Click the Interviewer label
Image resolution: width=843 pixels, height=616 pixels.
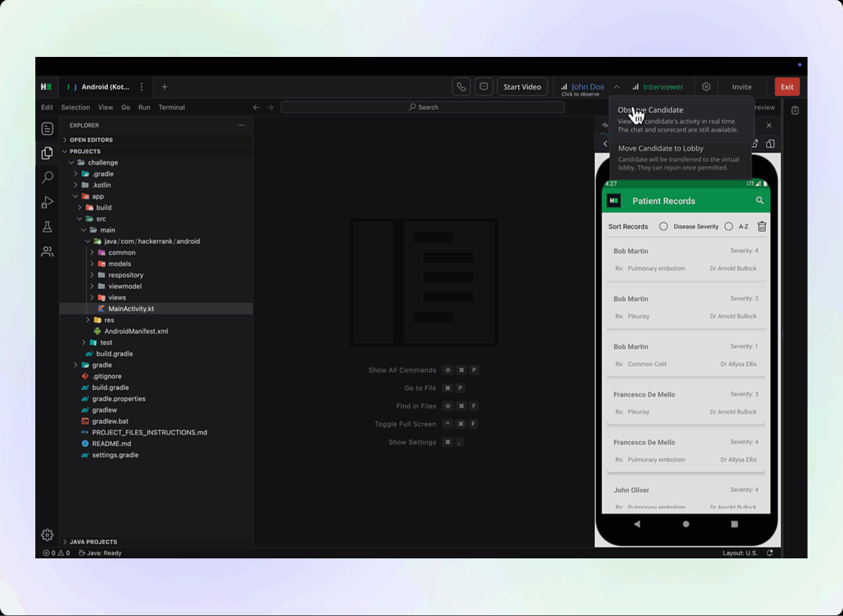click(663, 86)
